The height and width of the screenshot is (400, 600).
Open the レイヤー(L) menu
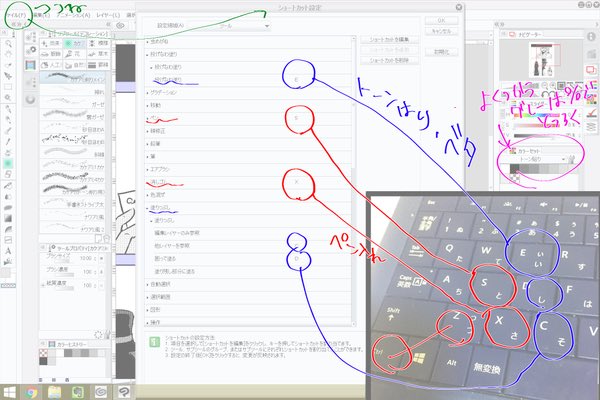tap(108, 15)
